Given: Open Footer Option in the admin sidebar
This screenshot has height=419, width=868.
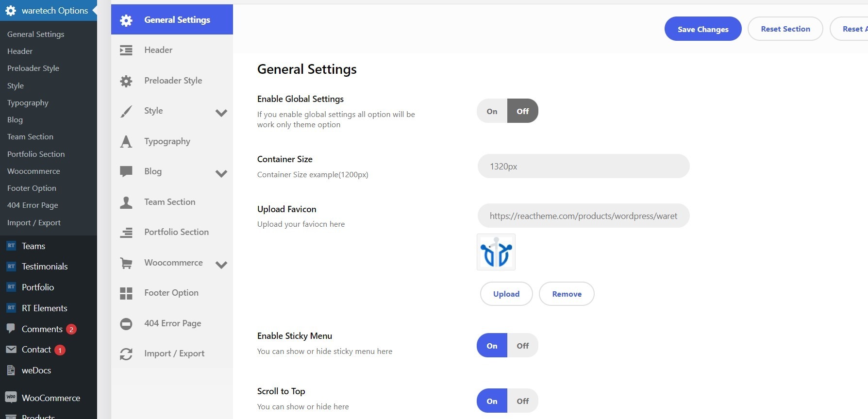Looking at the screenshot, I should click(32, 188).
